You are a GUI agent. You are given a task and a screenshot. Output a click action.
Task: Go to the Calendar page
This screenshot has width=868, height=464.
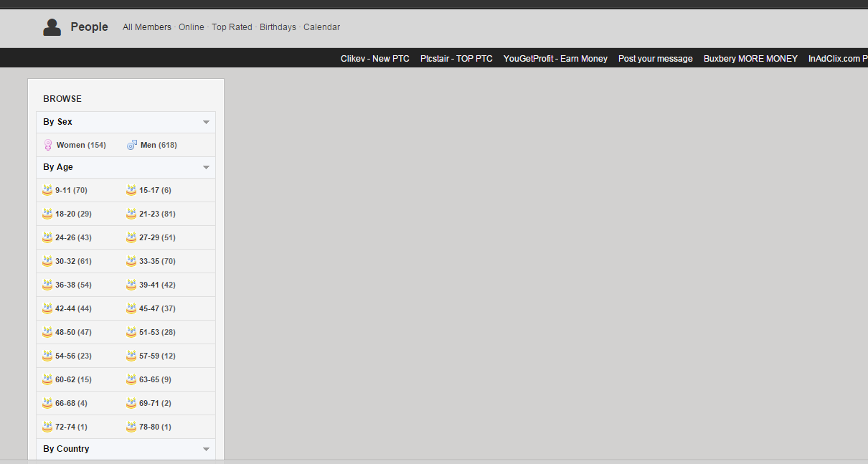coord(321,27)
